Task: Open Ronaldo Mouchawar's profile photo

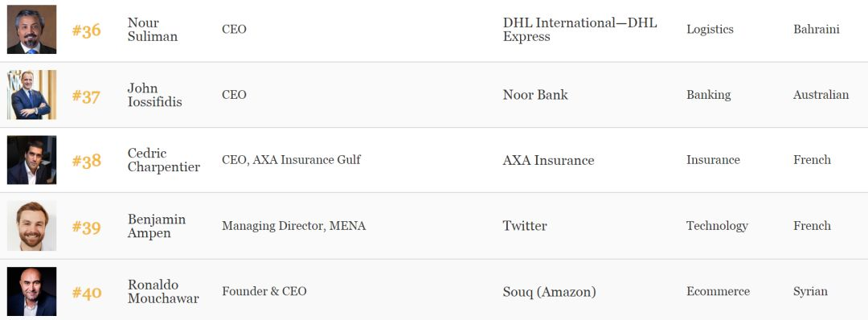Action: pyautogui.click(x=31, y=291)
